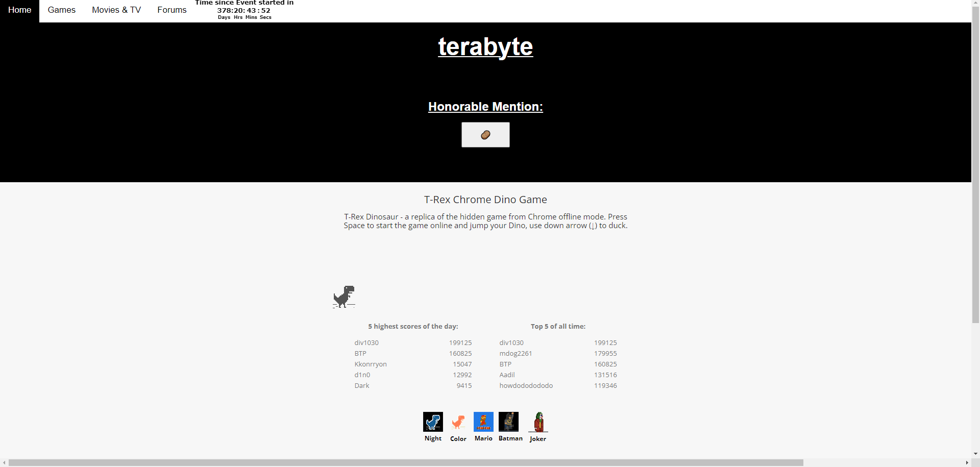Pick the Joker theme icon
Image resolution: width=980 pixels, height=467 pixels.
[x=538, y=422]
